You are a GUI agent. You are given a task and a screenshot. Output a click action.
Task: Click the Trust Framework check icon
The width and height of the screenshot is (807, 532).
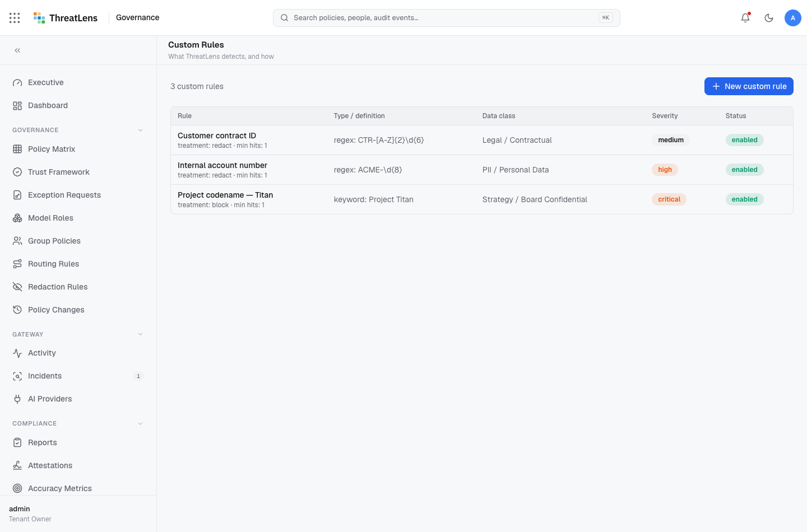(x=17, y=172)
